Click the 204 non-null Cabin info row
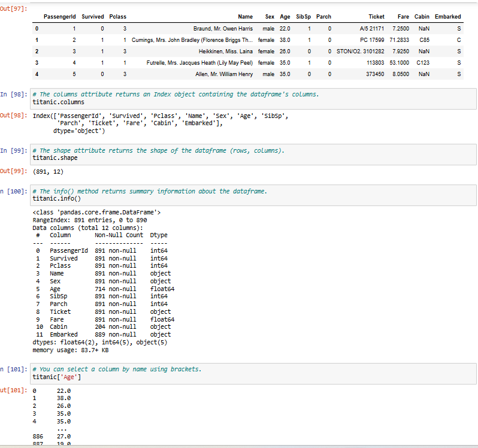The width and height of the screenshot is (478, 448). click(104, 326)
